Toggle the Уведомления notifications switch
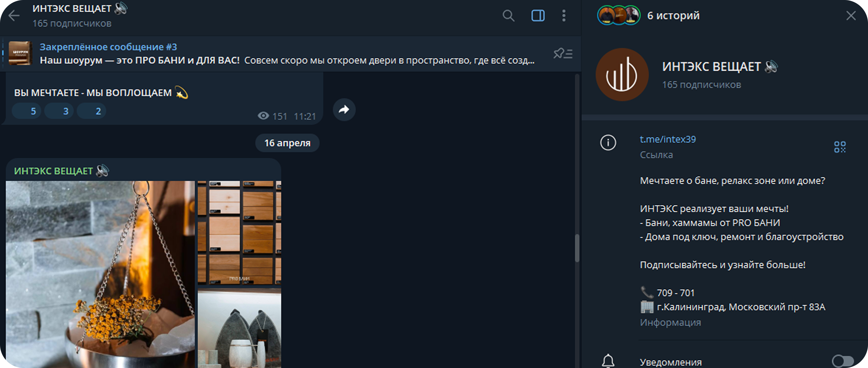868x368 pixels. (842, 361)
